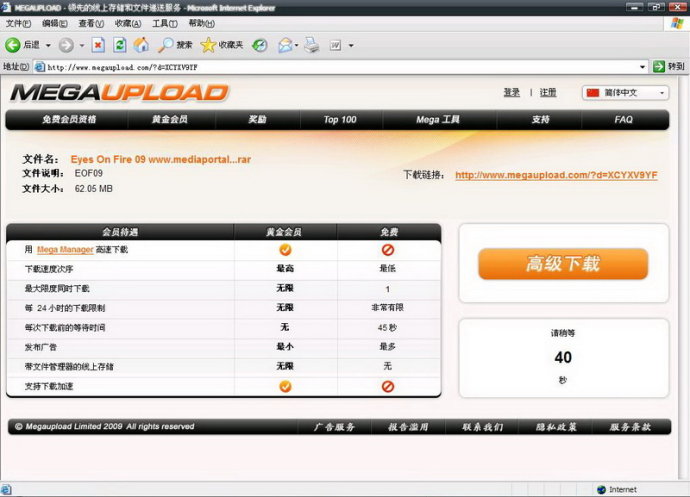
Task: Click the checkmark in 支持下载加速 row
Action: pyautogui.click(x=285, y=387)
